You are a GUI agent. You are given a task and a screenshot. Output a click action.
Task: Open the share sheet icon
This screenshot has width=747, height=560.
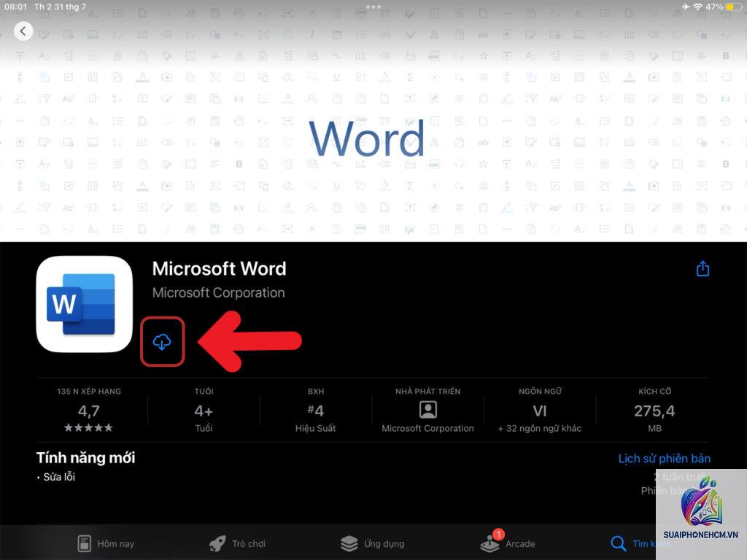click(x=703, y=268)
